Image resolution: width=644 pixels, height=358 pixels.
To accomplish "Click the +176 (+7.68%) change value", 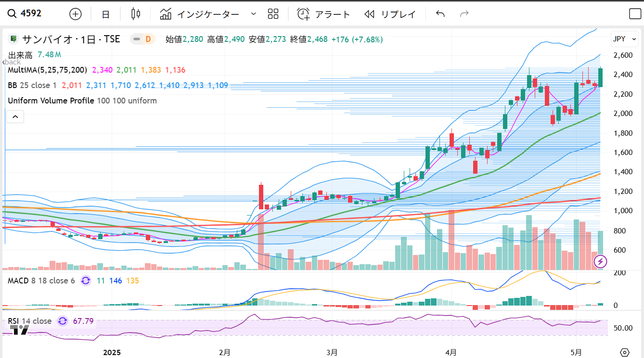I will [x=357, y=39].
